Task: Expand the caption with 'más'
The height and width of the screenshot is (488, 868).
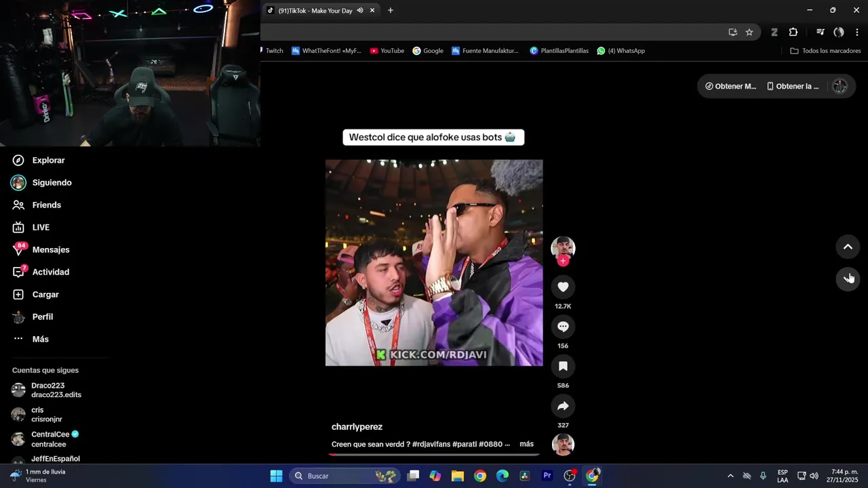Action: click(x=526, y=444)
